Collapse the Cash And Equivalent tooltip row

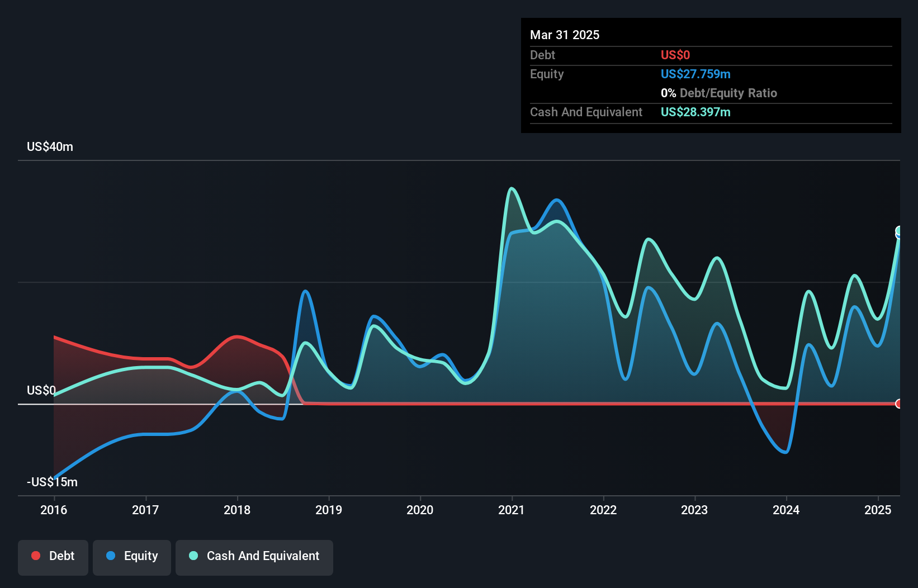586,112
